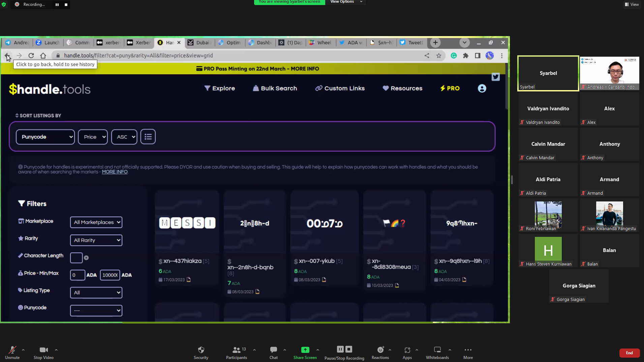This screenshot has width=644, height=362.
Task: Open Custom Links
Action: [x=340, y=88]
